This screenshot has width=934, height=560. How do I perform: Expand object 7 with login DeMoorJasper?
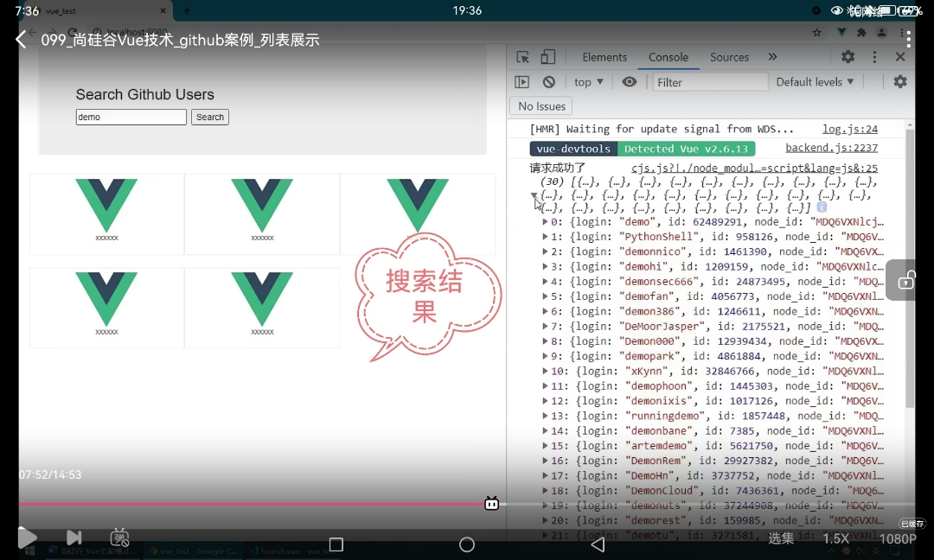(545, 326)
